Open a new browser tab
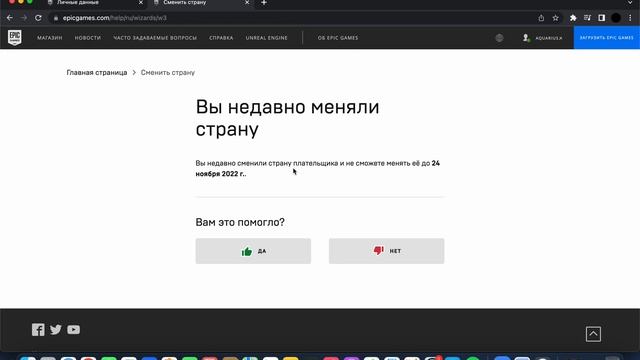Screen dimensions: 640x360 [264, 2]
